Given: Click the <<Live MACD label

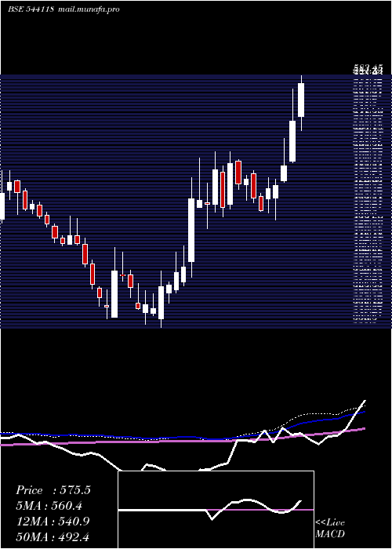Looking at the screenshot, I should click(330, 529).
